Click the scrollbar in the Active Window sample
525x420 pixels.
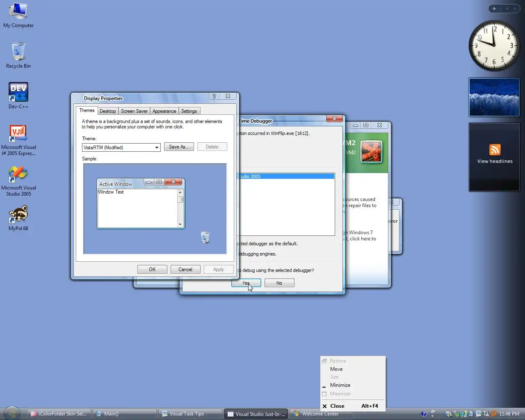180,208
